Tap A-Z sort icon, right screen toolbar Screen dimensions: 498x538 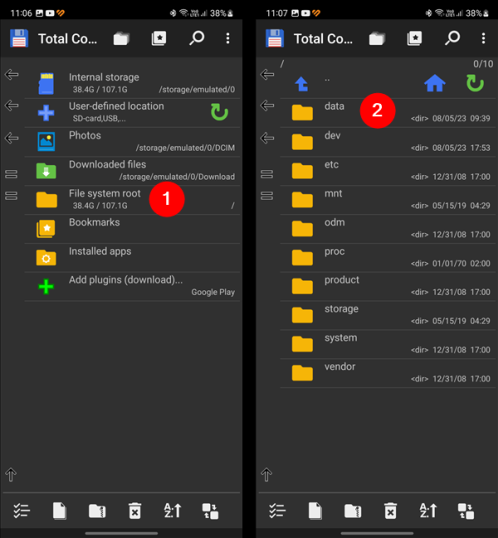(x=428, y=511)
